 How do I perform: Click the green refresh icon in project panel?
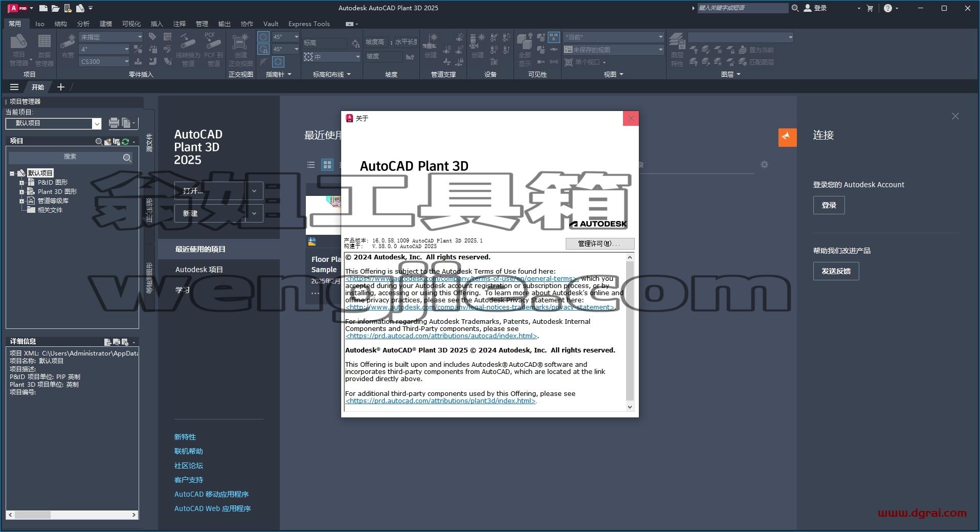[x=125, y=141]
